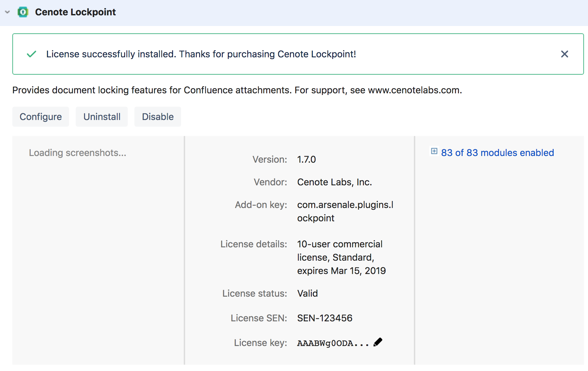Click the Loading screenshots placeholder text
Image resolution: width=588 pixels, height=371 pixels.
[x=77, y=153]
